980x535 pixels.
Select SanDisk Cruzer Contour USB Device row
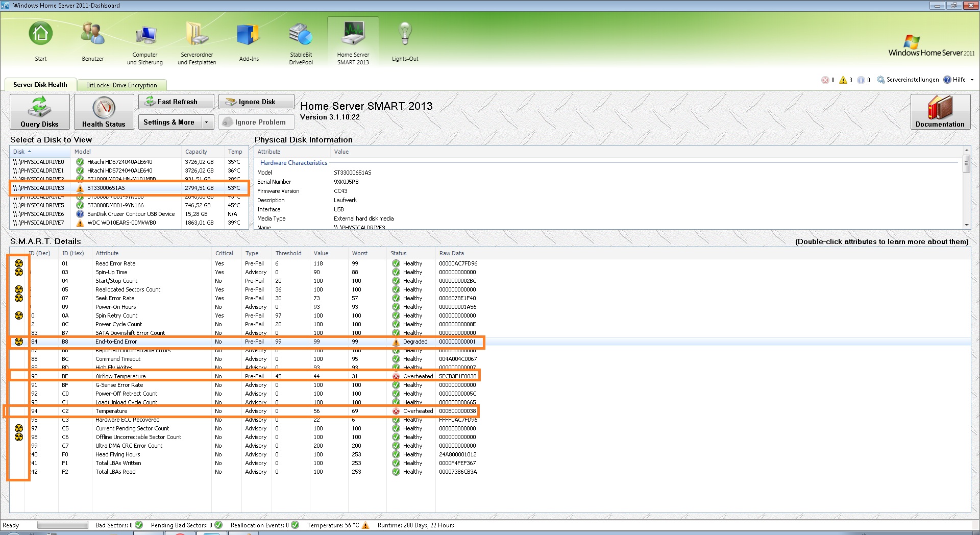coord(129,214)
